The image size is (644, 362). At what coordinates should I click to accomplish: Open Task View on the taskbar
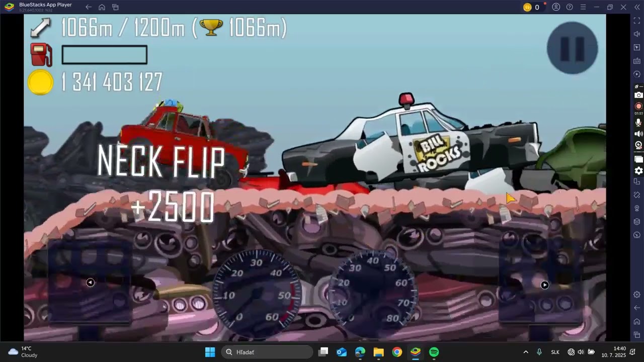[324, 352]
